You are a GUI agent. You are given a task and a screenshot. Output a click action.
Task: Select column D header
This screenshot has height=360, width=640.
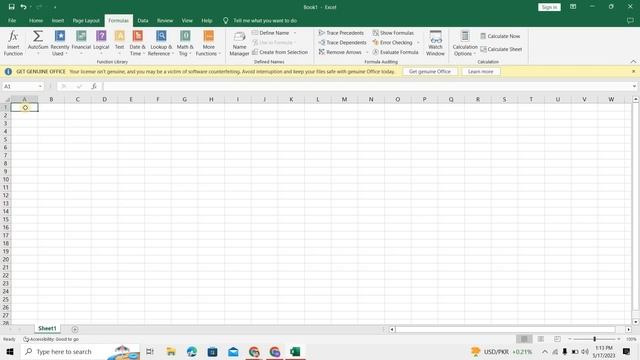[x=104, y=99]
